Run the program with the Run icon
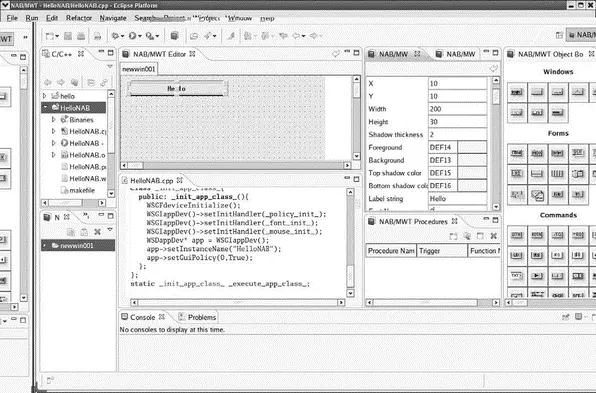 pyautogui.click(x=132, y=36)
